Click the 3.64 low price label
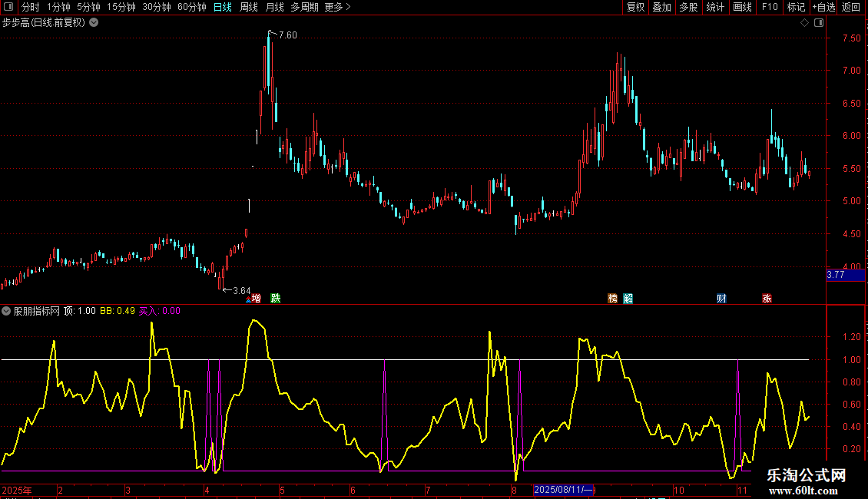The width and height of the screenshot is (868, 499). tap(241, 290)
